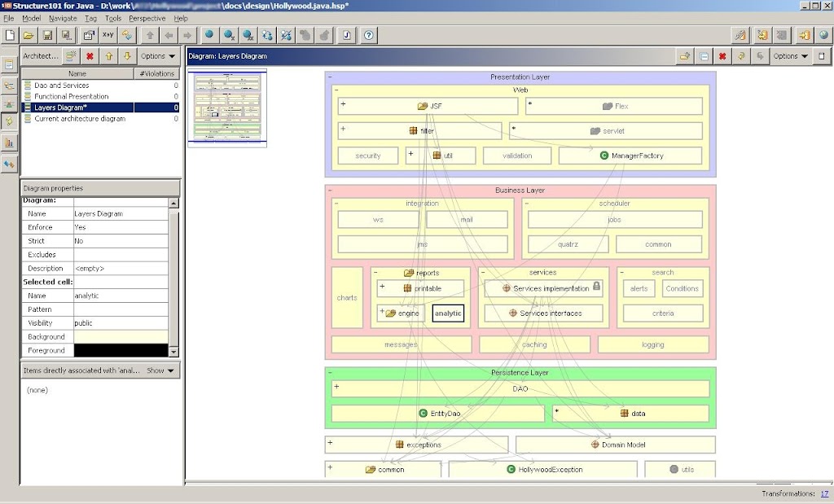Click the globe icon at toolbar right end

click(x=823, y=35)
